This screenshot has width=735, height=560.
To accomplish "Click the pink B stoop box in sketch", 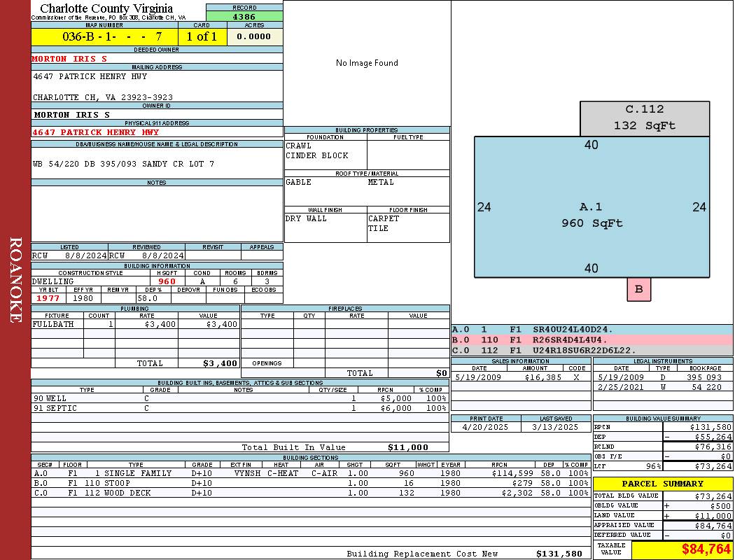I will [x=638, y=289].
